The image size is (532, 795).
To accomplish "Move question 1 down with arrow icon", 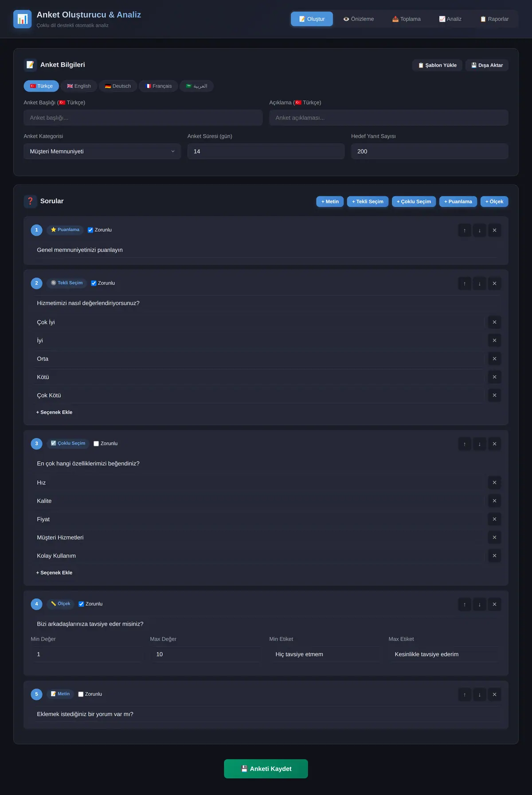I will (x=479, y=230).
